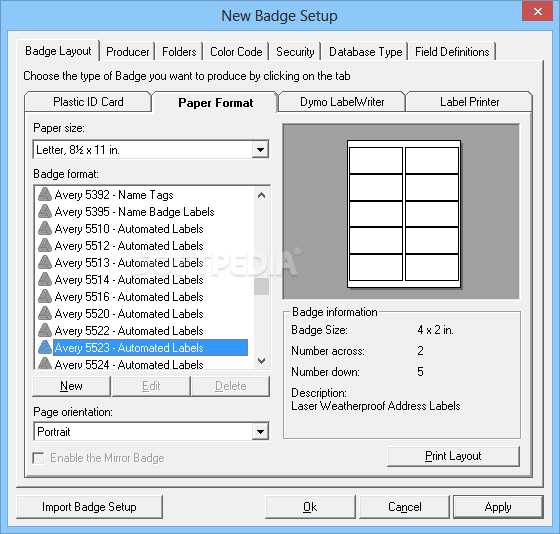This screenshot has width=560, height=534.
Task: Click the highlighted icon of Avery 5523
Action: (45, 348)
